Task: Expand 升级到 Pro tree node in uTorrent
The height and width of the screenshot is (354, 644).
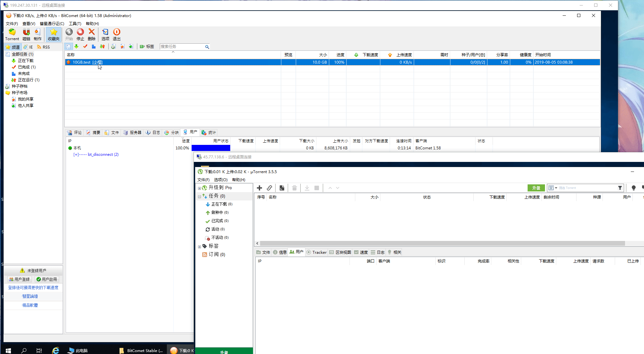Action: [199, 188]
